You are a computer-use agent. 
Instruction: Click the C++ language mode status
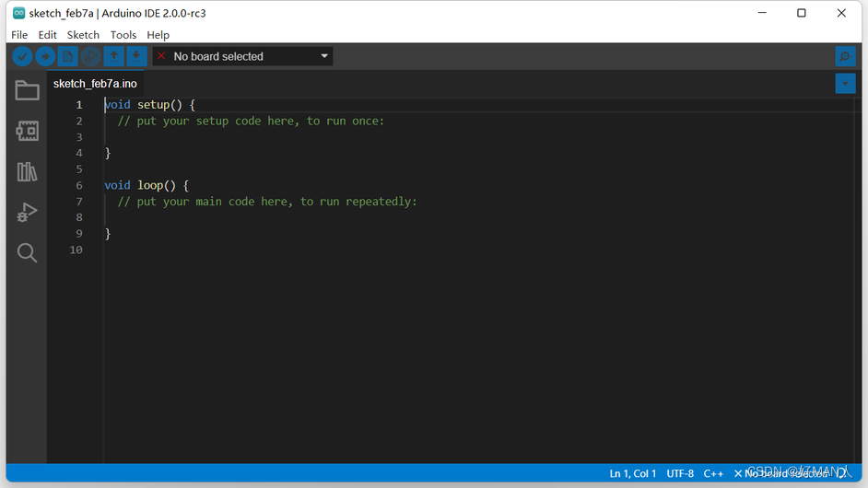(713, 473)
